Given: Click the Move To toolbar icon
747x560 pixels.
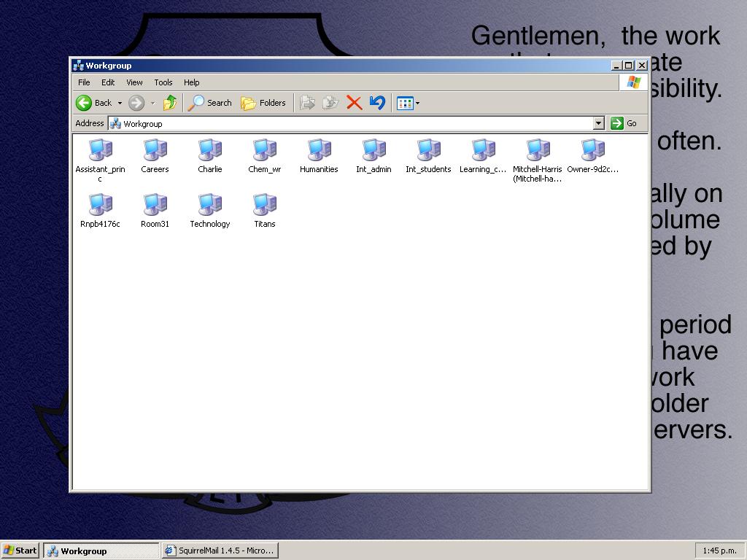Looking at the screenshot, I should (x=307, y=103).
